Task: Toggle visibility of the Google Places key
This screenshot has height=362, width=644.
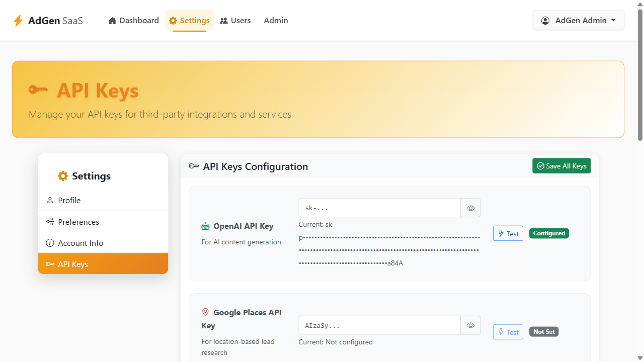Action: point(470,325)
